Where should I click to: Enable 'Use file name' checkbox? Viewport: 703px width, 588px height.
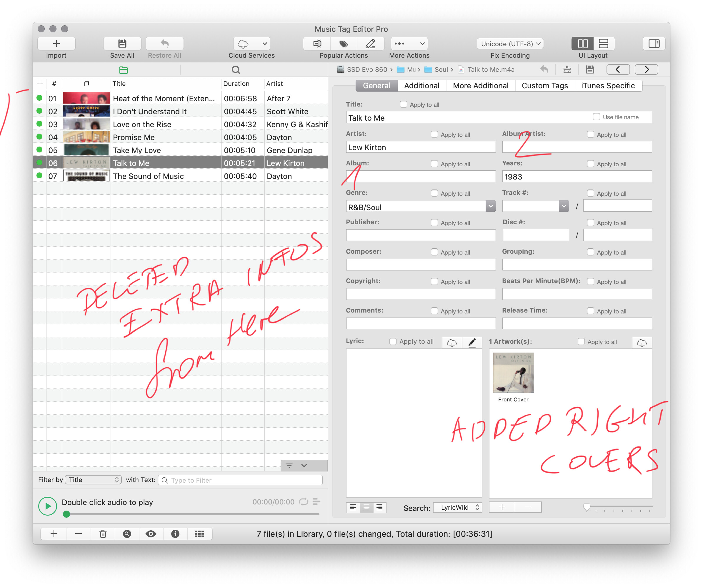click(596, 117)
